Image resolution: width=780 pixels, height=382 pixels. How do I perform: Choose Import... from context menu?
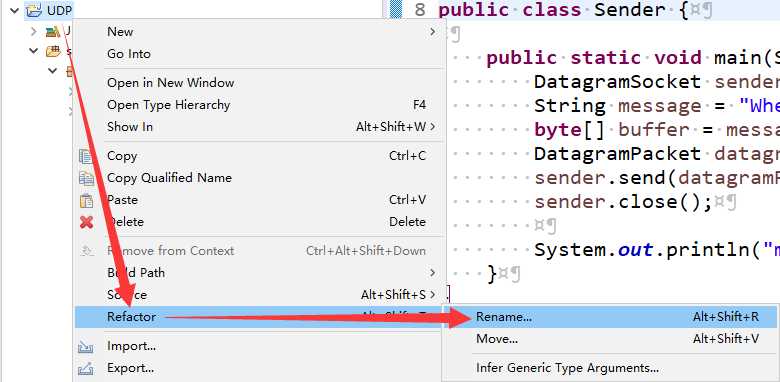click(x=258, y=346)
